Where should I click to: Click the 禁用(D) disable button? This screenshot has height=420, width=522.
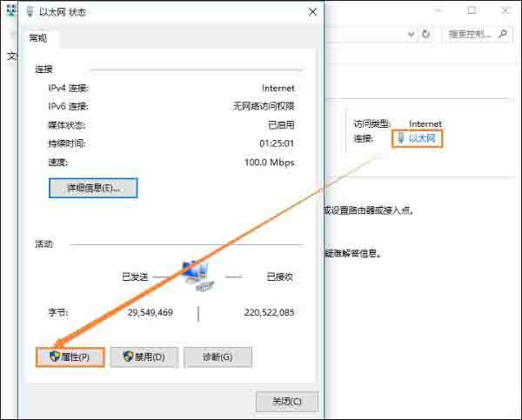click(144, 357)
